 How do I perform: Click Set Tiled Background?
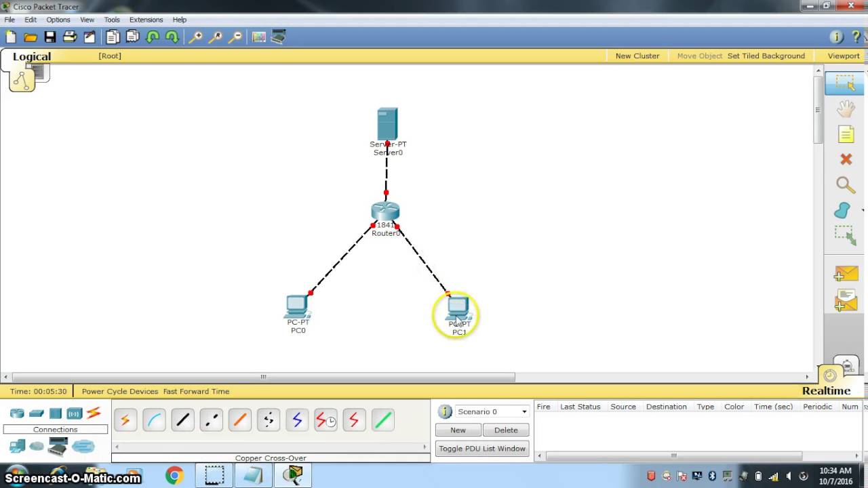(x=766, y=56)
